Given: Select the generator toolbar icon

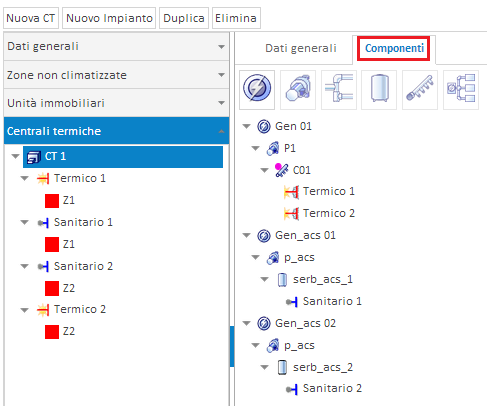Looking at the screenshot, I should point(257,89).
